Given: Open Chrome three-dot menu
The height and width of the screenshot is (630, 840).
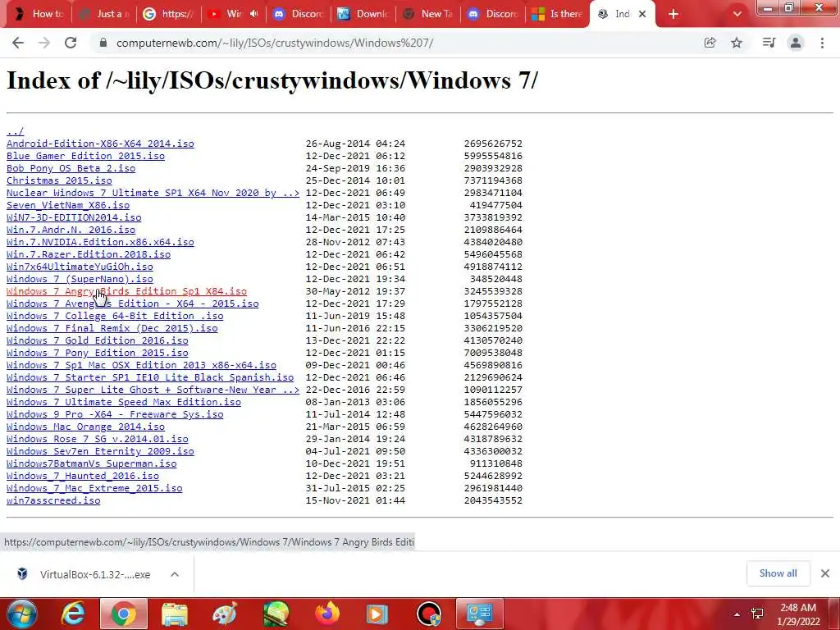Looking at the screenshot, I should point(822,43).
